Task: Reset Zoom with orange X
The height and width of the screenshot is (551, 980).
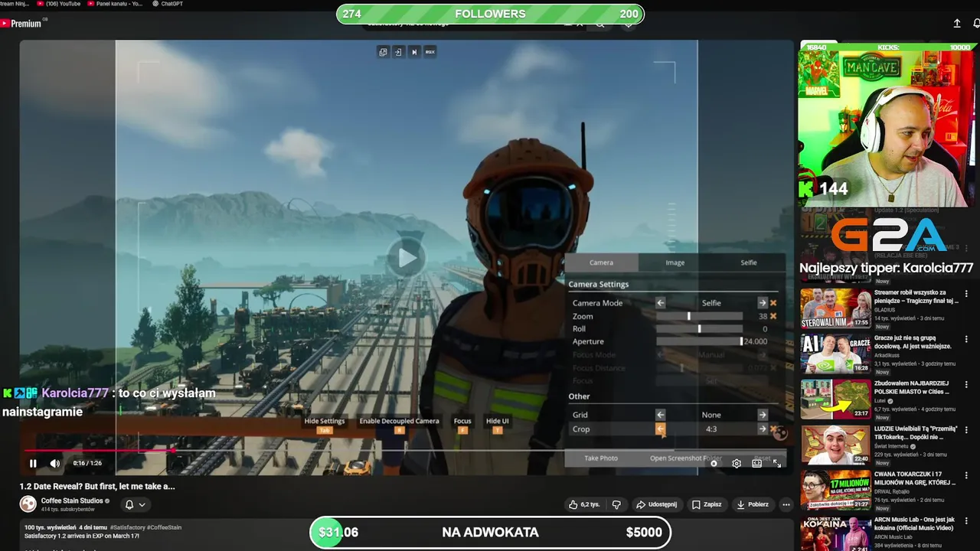Action: pos(773,316)
